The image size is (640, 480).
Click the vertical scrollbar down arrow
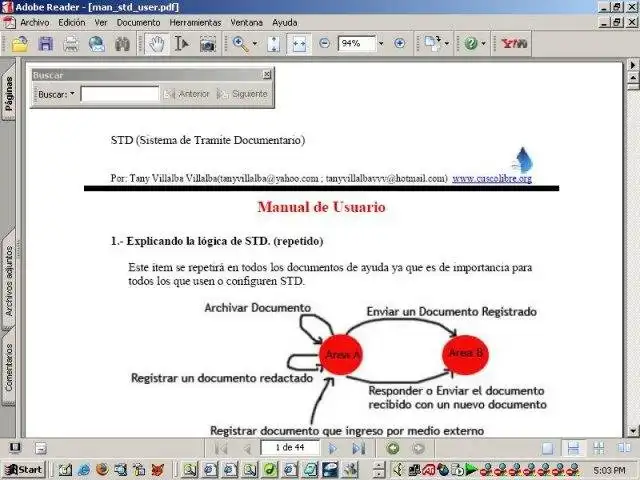pyautogui.click(x=633, y=431)
